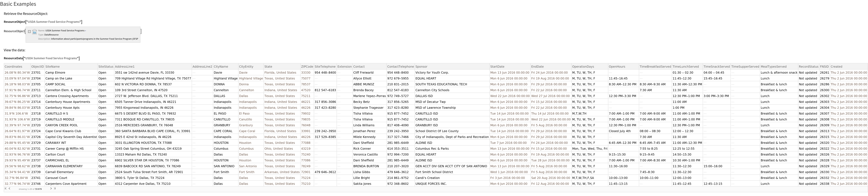Click the ResourceObject input code line
This screenshot has width=868, height=196.
point(43,22)
